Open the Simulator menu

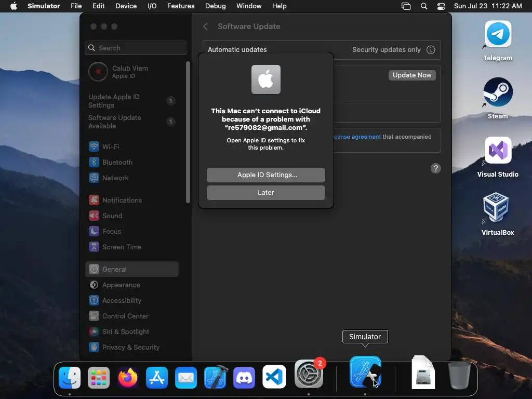(x=44, y=6)
